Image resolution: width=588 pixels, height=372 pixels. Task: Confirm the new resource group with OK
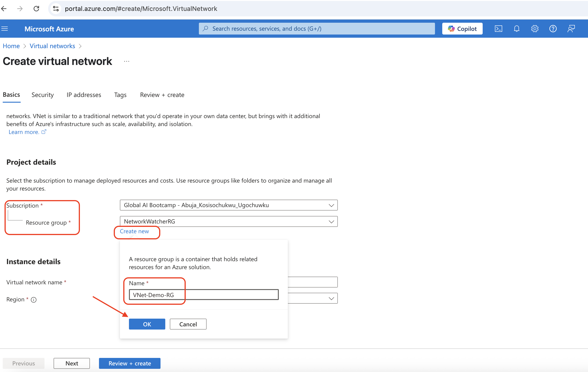tap(147, 324)
